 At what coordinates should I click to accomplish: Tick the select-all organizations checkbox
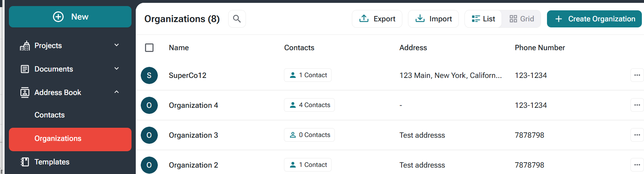[149, 48]
